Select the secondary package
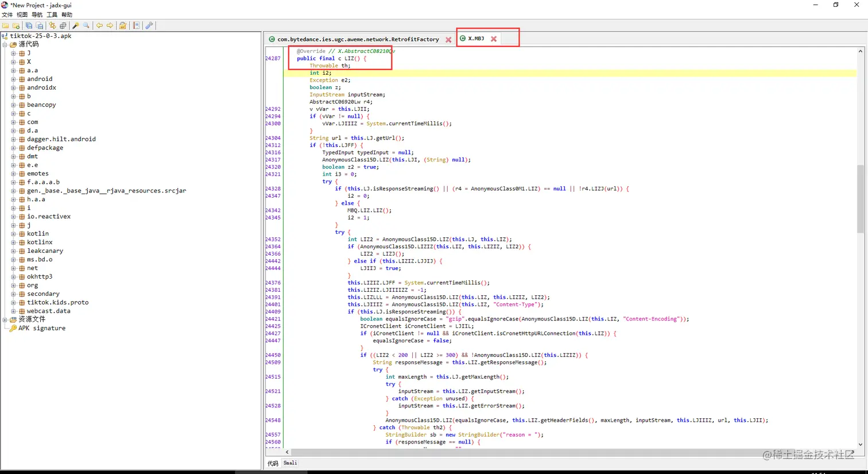The image size is (868, 474). [x=43, y=294]
